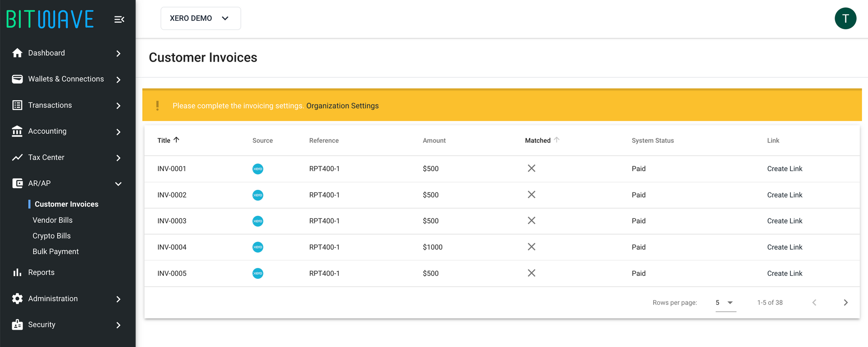Collapse the AR/AP menu chevron
This screenshot has width=868, height=347.
(x=118, y=184)
